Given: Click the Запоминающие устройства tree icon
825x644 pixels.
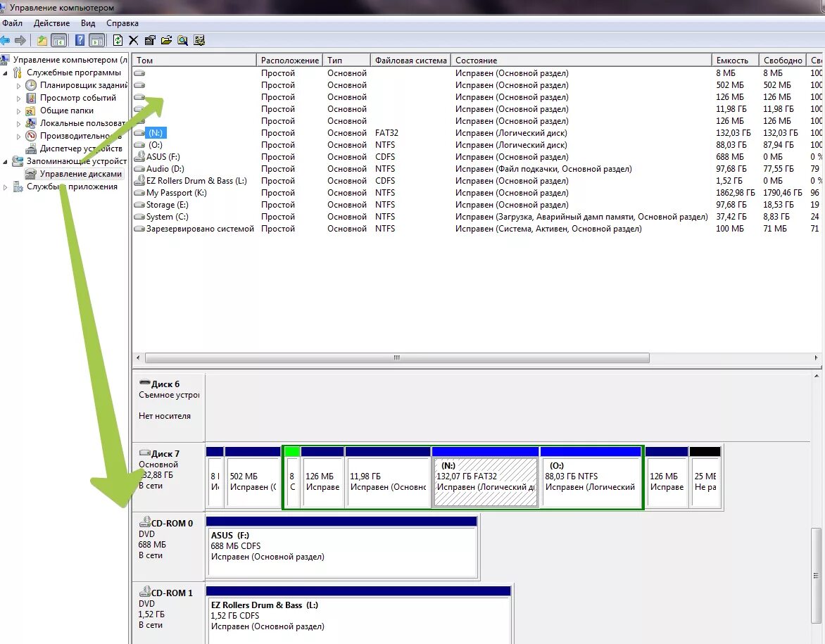Looking at the screenshot, I should pyautogui.click(x=18, y=161).
